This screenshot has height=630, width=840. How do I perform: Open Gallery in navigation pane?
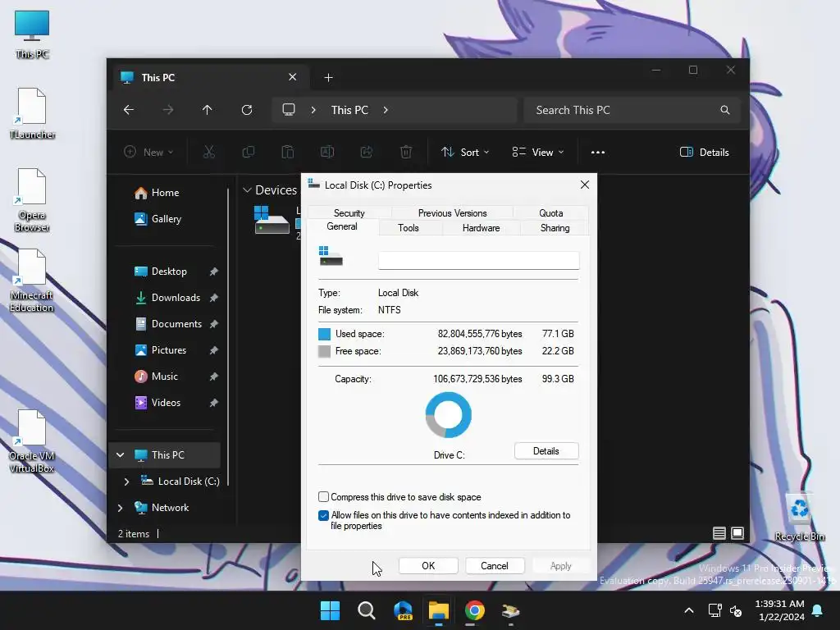(166, 218)
